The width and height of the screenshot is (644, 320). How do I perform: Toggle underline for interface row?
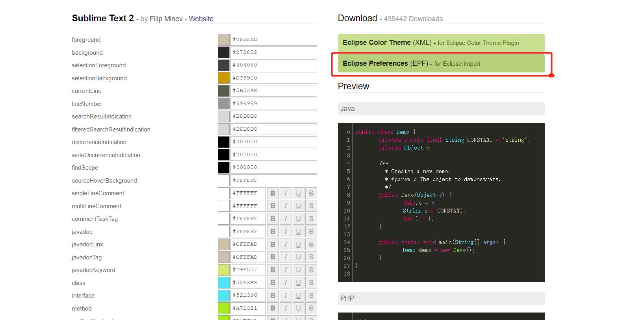(x=298, y=296)
